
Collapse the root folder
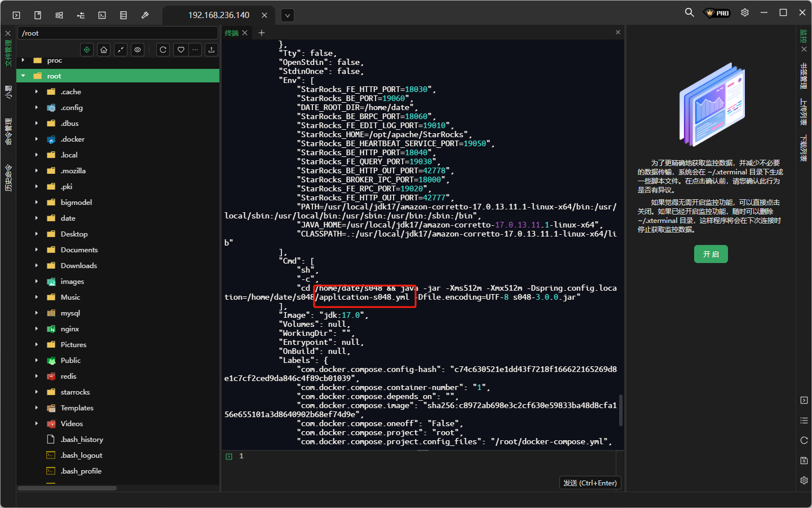pos(23,76)
